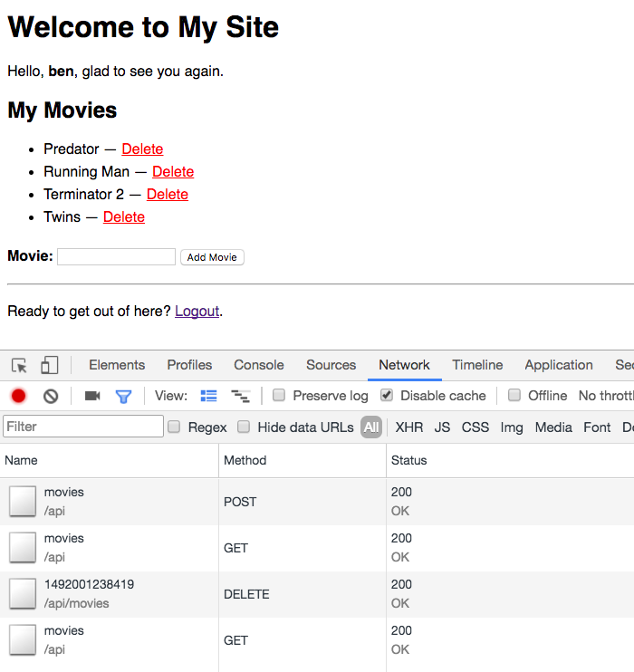The height and width of the screenshot is (672, 634).
Task: Filter requests by Media
Action: click(553, 427)
